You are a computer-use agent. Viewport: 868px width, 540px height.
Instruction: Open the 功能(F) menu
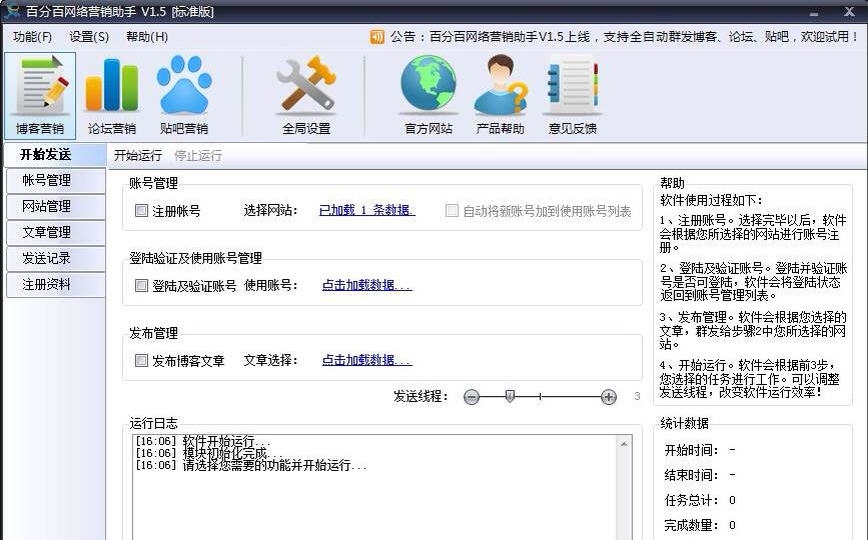point(33,37)
